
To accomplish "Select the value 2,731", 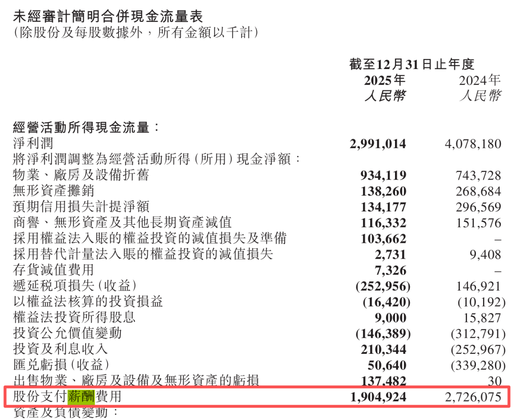I will [391, 254].
